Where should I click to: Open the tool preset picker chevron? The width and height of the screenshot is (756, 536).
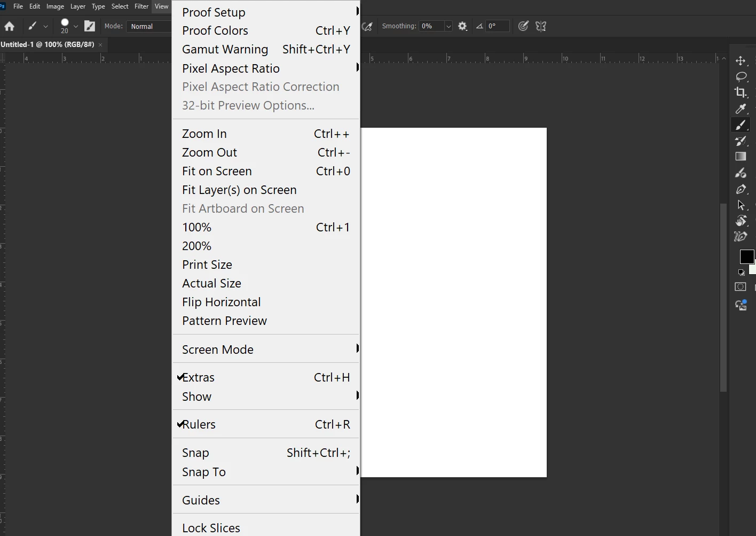pos(45,26)
